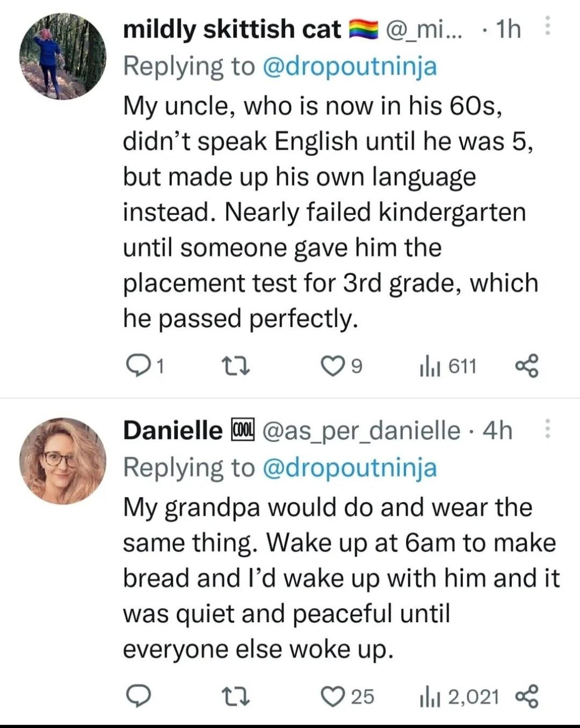View analytics showing 2,021 views
Viewport: 580px width, 728px height.
(430, 697)
